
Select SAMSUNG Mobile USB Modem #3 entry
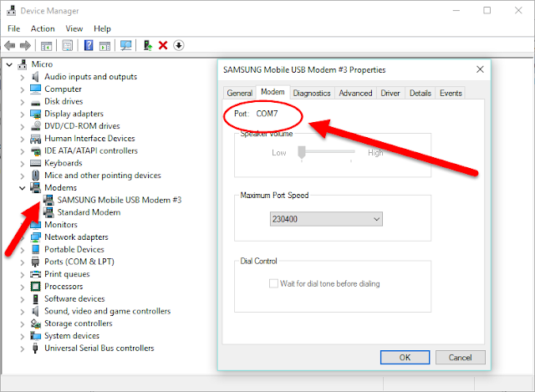(119, 200)
